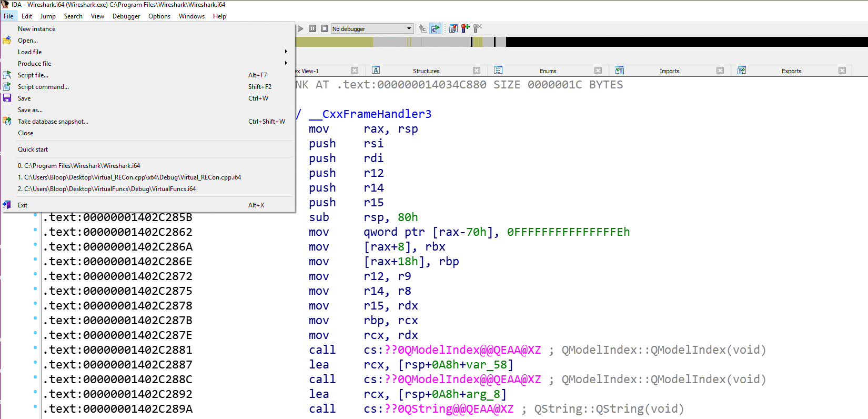Click the Structures tab icon
This screenshot has width=868, height=419.
coord(376,71)
